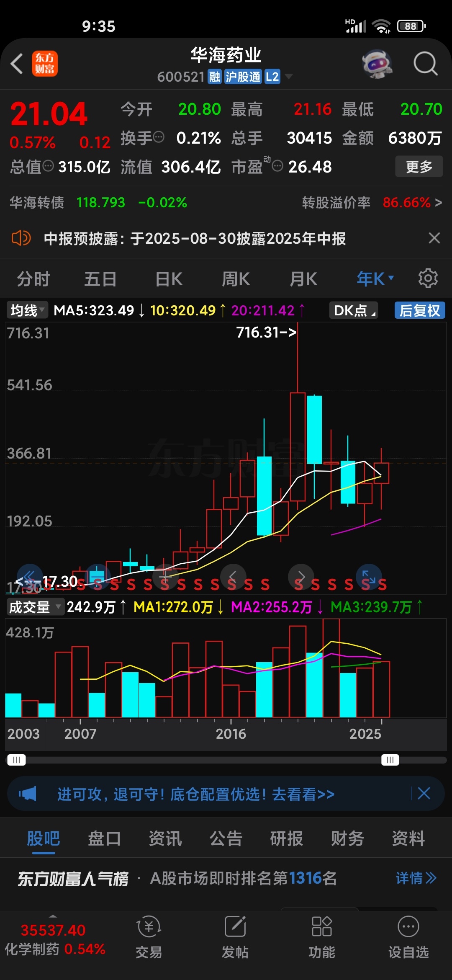452x980 pixels.
Task: Open stock search magnifier
Action: (425, 64)
